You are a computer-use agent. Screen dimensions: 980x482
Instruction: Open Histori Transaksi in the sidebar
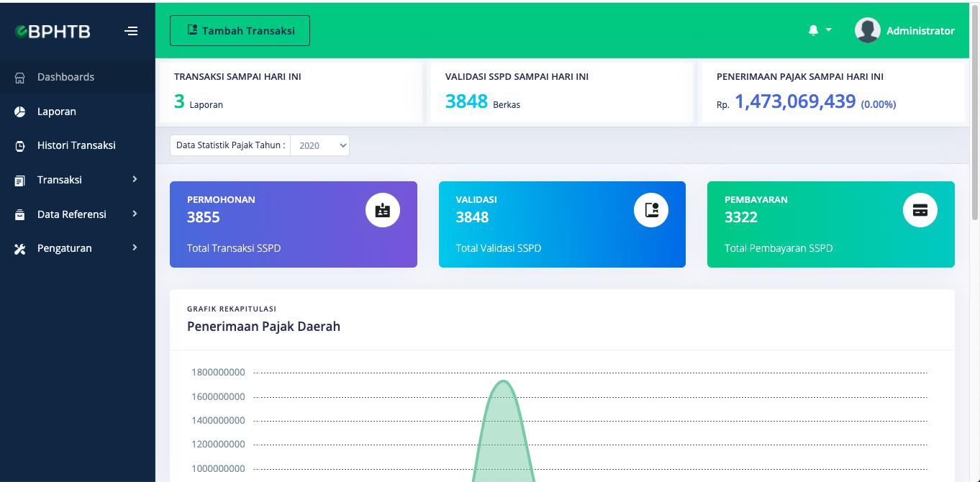click(x=78, y=145)
